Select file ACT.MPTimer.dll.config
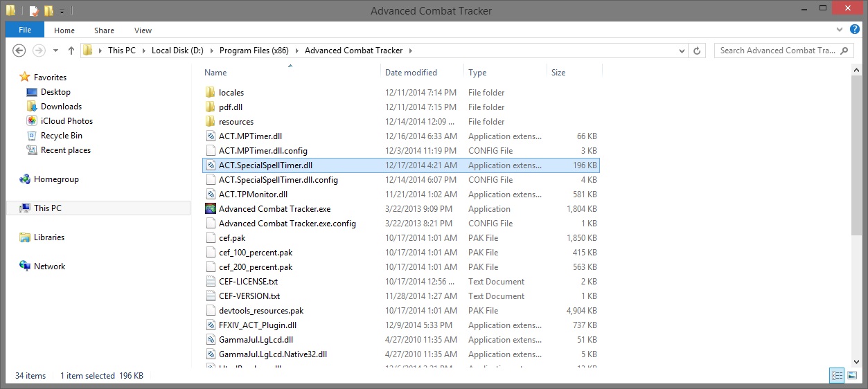The width and height of the screenshot is (868, 389). click(x=263, y=151)
